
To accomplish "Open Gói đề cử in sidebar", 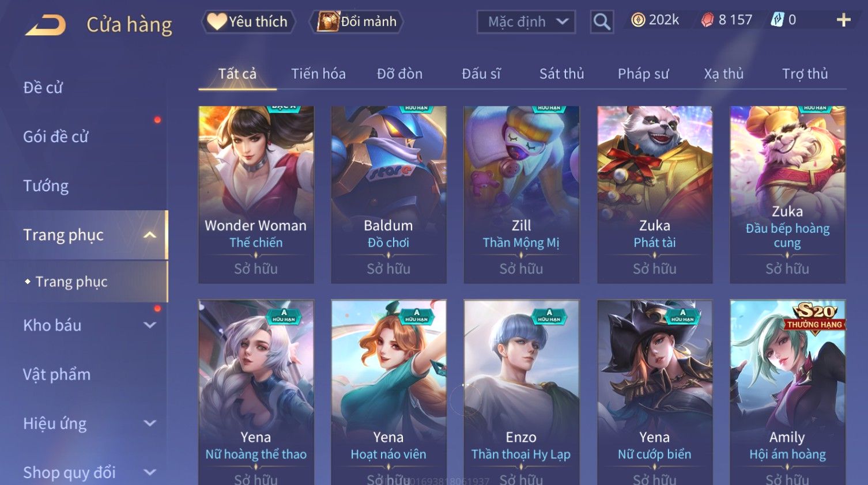I will (x=56, y=137).
